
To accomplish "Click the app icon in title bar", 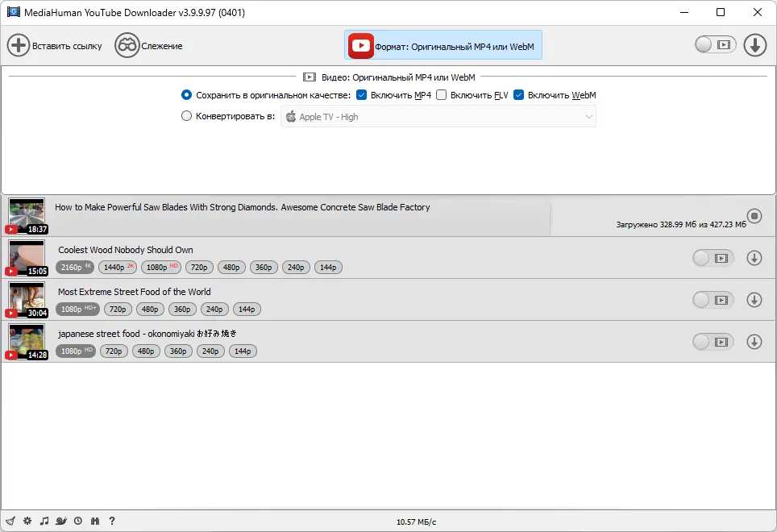I will (14, 12).
